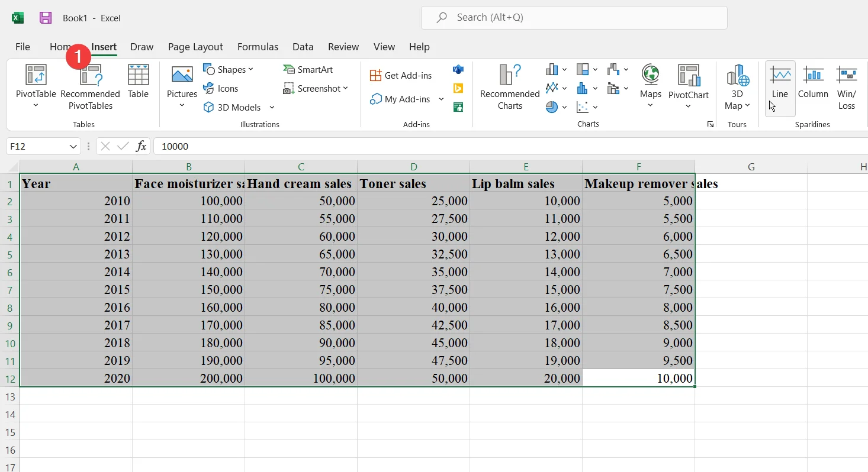Click the Insert Column or Bar Chart icon
This screenshot has width=868, height=472.
point(552,69)
